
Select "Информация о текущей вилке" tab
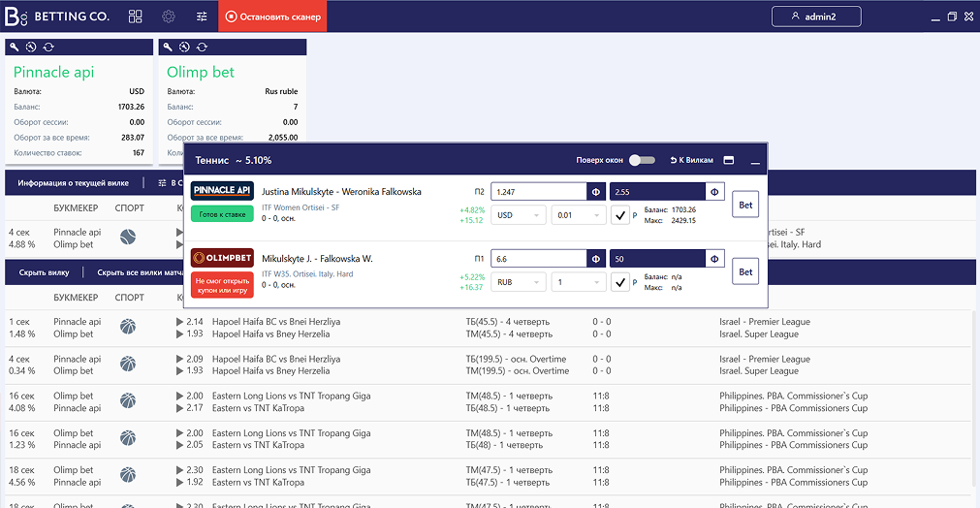(74, 183)
